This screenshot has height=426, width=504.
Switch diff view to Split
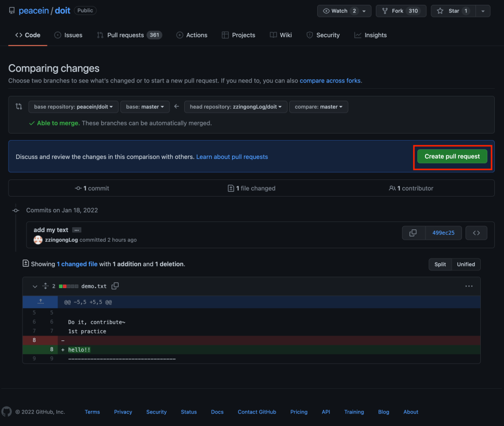(x=440, y=264)
